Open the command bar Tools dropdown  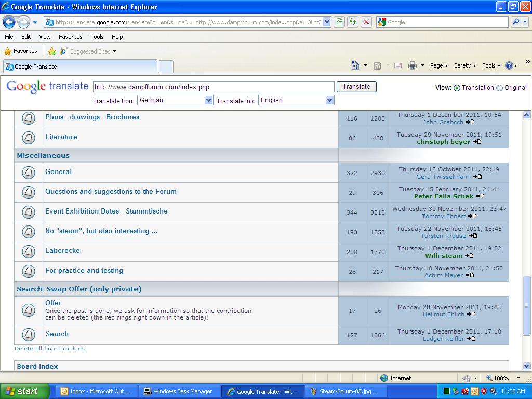point(491,65)
